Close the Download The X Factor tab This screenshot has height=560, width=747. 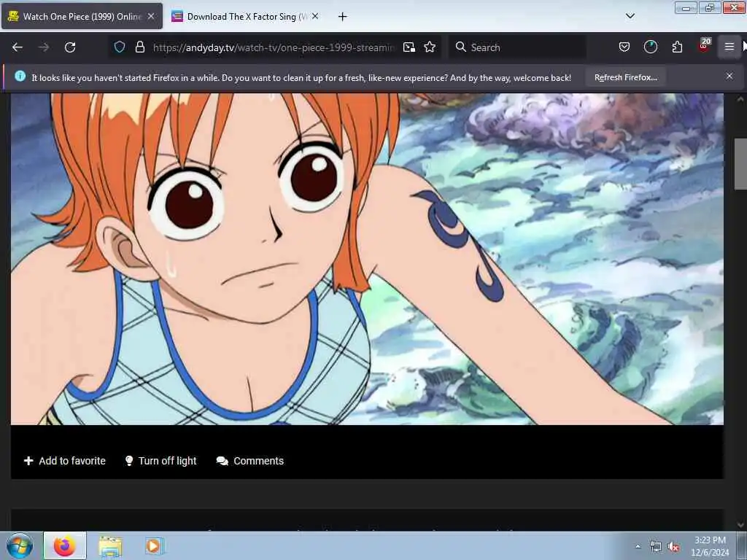click(x=315, y=16)
